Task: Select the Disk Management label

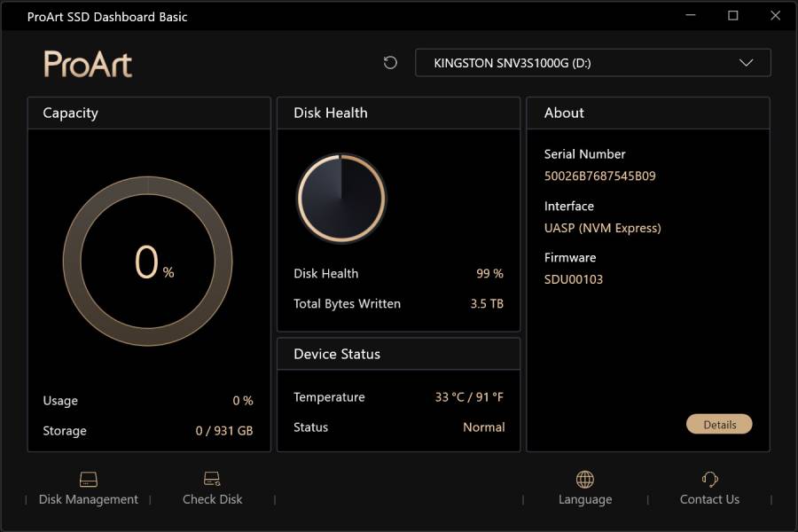Action: click(89, 499)
